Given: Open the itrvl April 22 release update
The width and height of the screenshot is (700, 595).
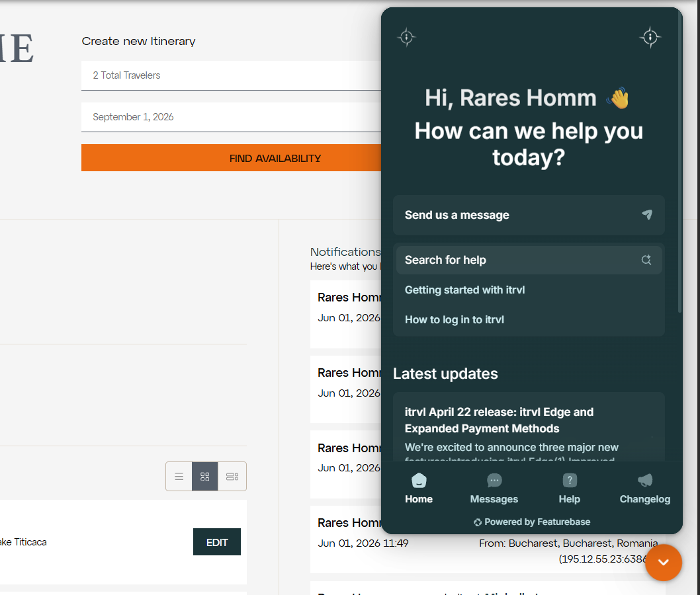Looking at the screenshot, I should point(529,427).
